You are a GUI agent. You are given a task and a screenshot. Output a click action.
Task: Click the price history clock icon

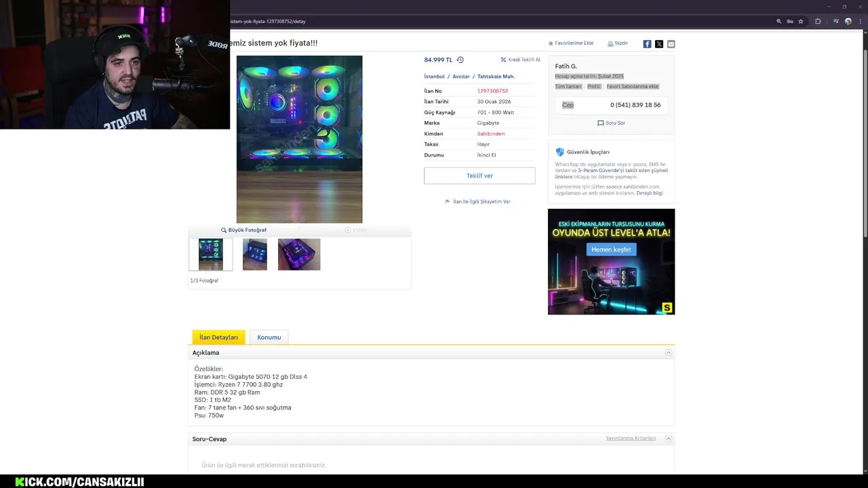pyautogui.click(x=460, y=60)
